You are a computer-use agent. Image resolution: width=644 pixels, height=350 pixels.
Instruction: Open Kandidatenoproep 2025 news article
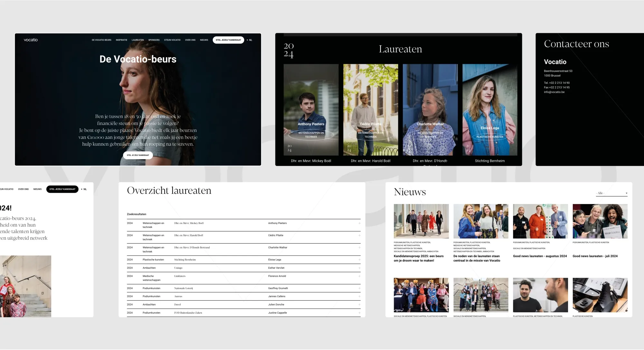(418, 258)
